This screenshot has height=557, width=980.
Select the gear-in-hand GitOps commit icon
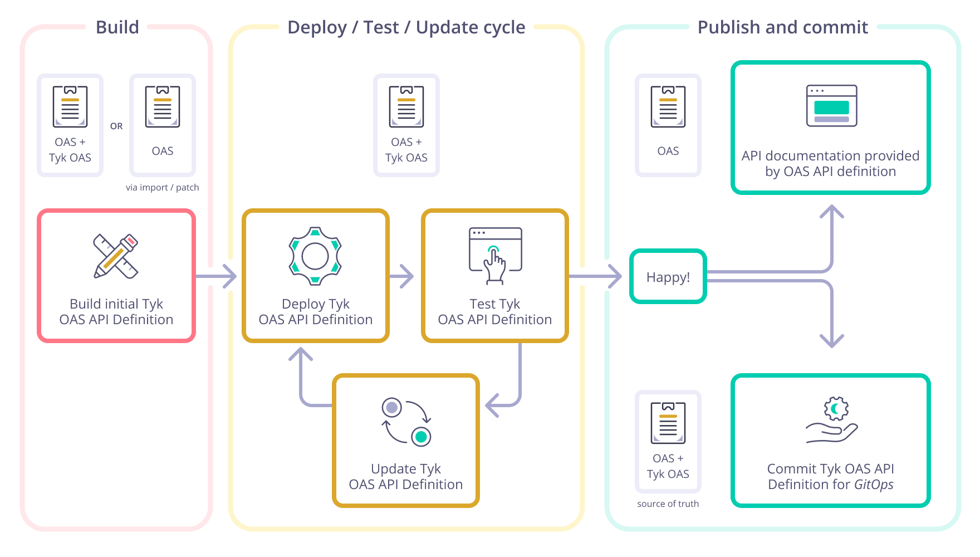[x=831, y=422]
